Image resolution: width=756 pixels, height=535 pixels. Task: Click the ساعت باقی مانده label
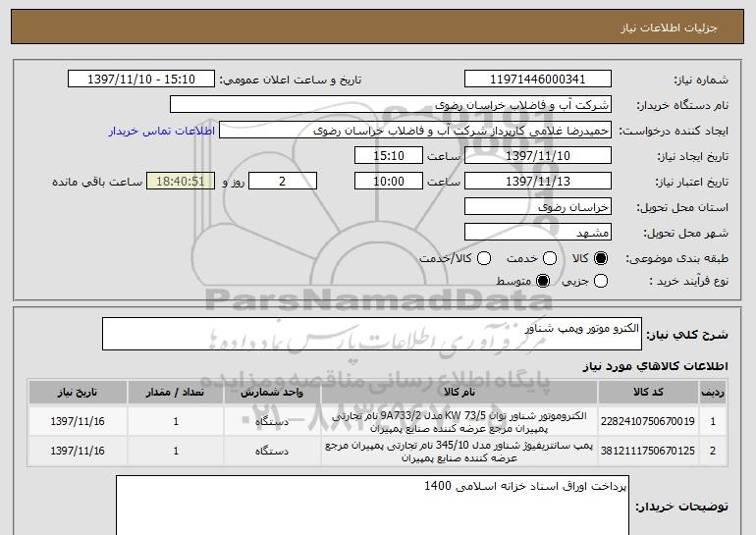point(97,182)
